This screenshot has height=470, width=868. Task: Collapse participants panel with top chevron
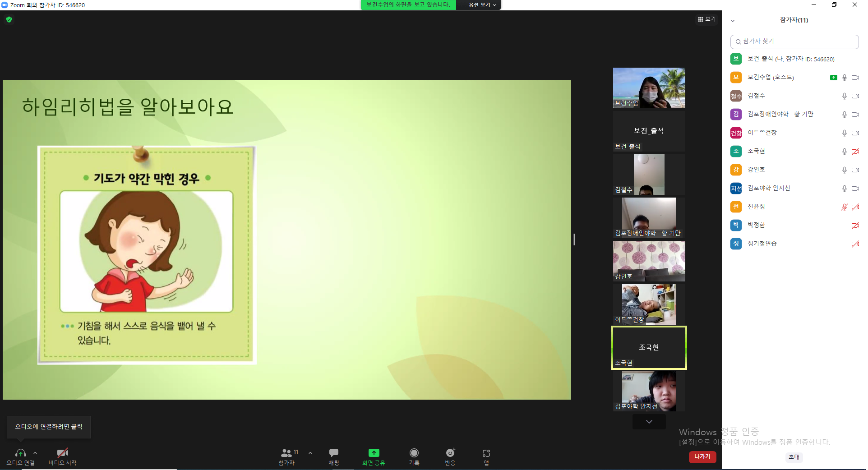[x=733, y=20]
